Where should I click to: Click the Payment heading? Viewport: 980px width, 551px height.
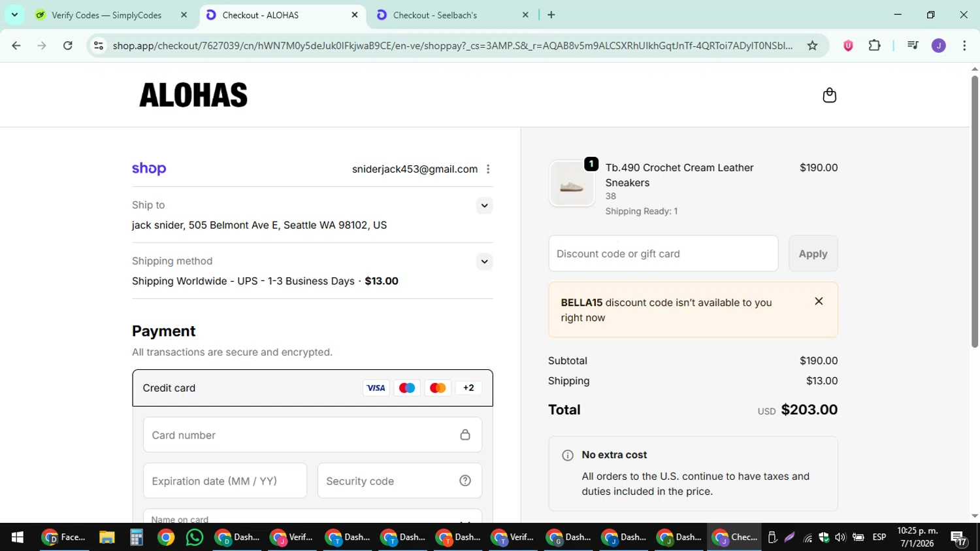[x=164, y=331]
